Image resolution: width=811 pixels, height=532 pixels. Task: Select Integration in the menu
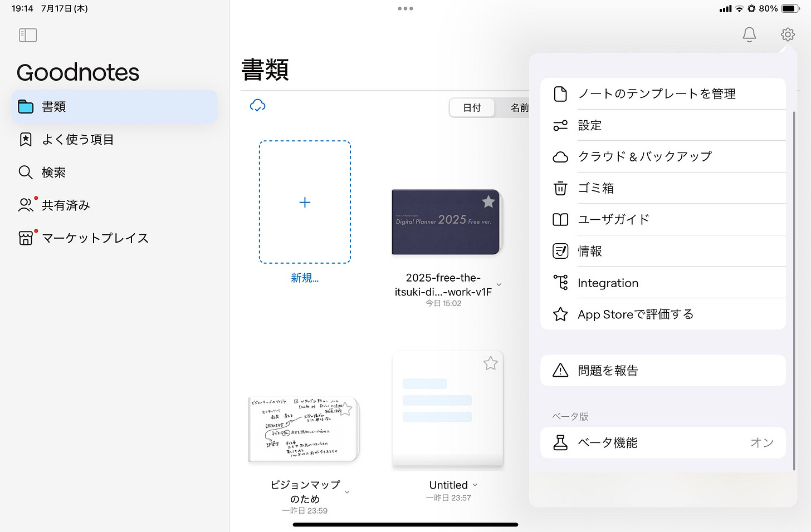click(663, 283)
